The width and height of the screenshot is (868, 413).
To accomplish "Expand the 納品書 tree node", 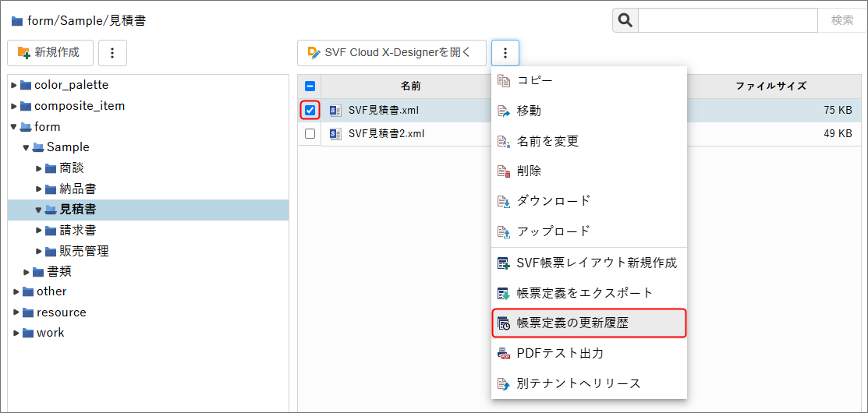I will [39, 189].
